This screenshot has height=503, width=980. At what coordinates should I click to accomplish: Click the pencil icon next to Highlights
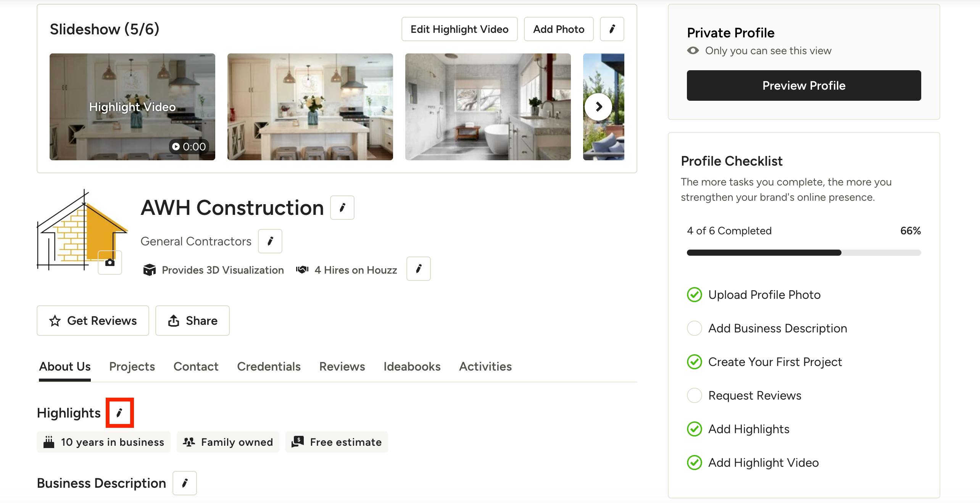tap(119, 413)
